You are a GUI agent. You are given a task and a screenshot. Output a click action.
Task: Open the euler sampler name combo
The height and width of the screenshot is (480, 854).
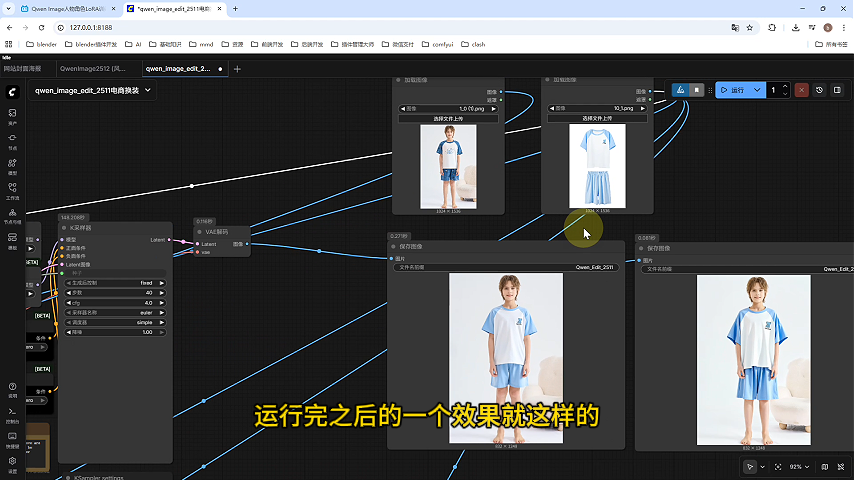pos(115,313)
